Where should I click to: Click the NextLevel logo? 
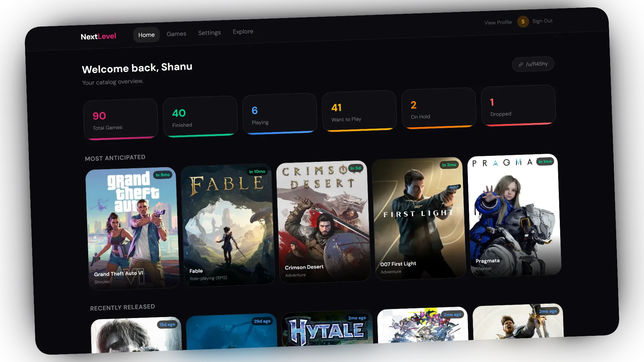(x=98, y=36)
